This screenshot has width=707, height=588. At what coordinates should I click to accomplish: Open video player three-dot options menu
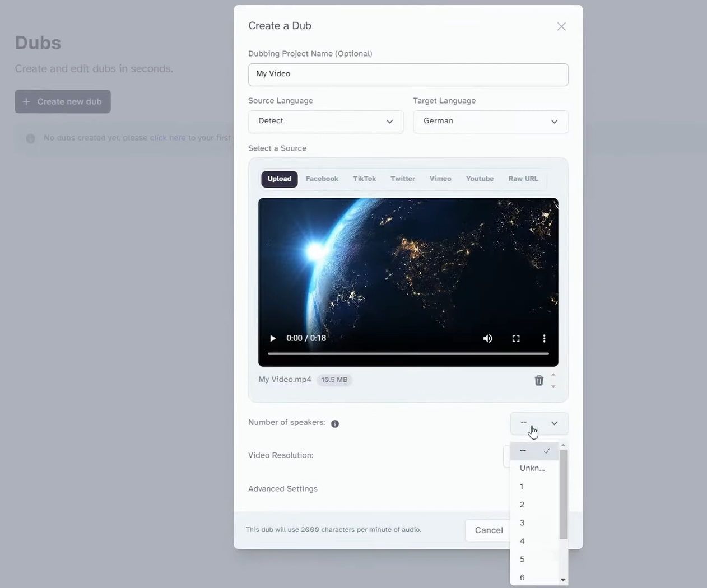click(543, 338)
